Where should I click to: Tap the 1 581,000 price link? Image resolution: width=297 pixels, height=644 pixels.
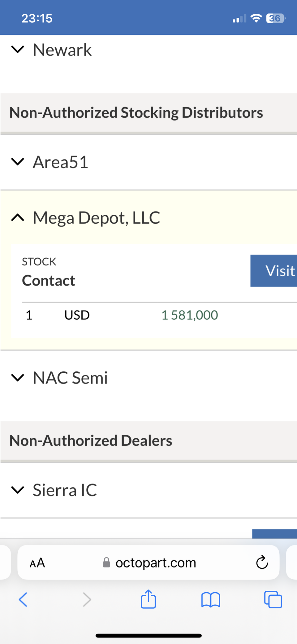point(190,315)
